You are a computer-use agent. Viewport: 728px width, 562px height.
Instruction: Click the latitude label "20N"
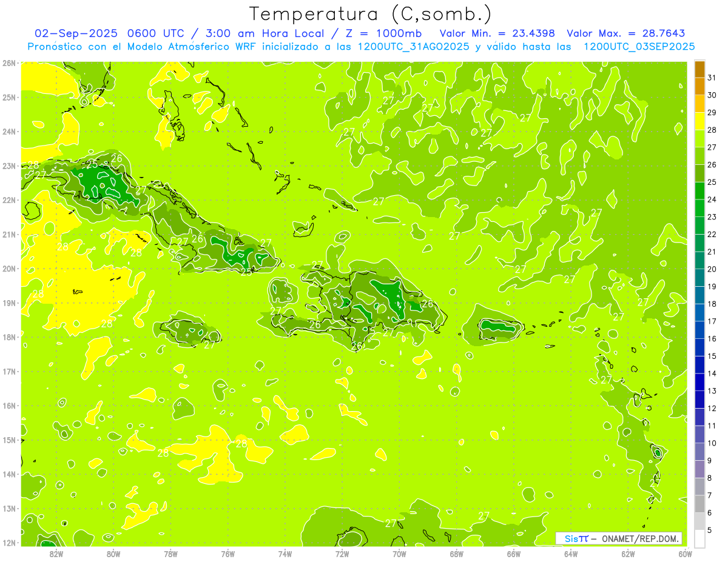pyautogui.click(x=8, y=269)
